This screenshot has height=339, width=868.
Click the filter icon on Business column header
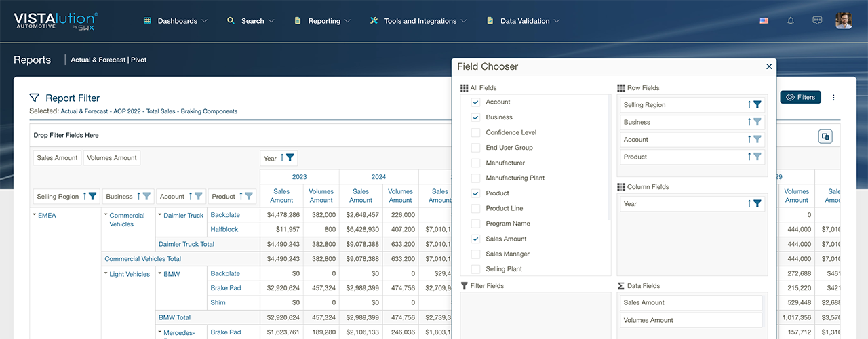tap(146, 197)
